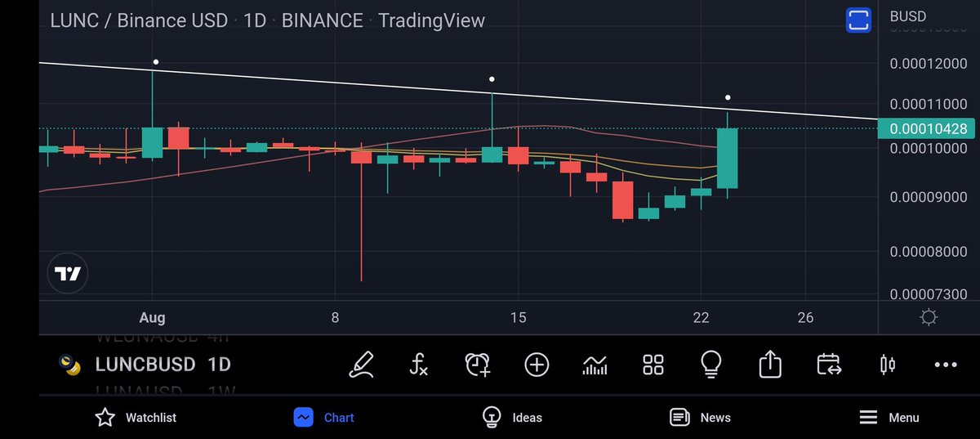The image size is (980, 439).
Task: Add an alert with the clock icon
Action: pos(478,365)
